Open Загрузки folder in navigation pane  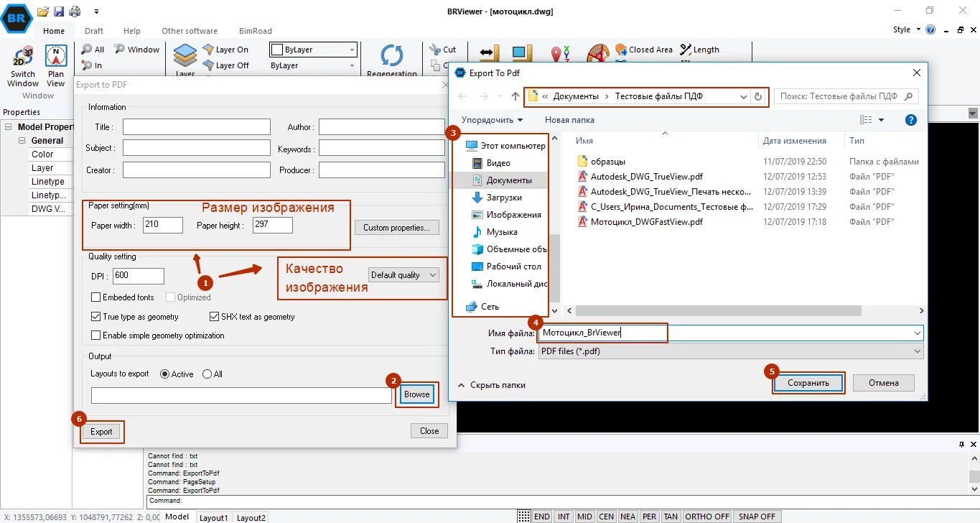[x=496, y=198]
